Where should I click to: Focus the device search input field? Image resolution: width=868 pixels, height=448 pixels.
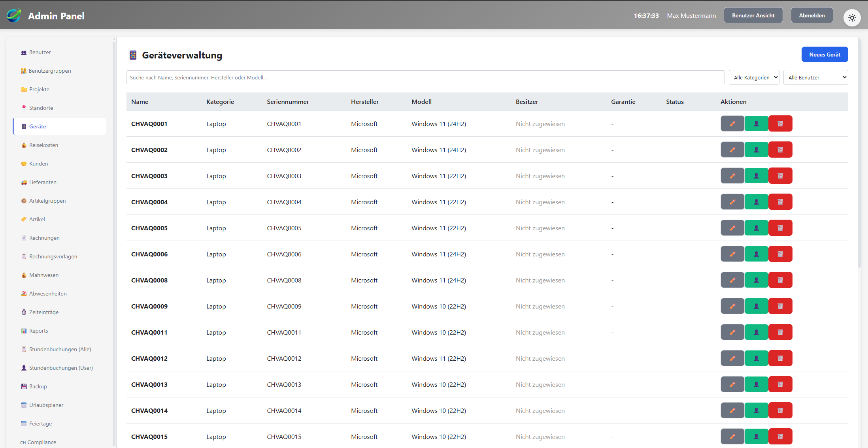tap(425, 77)
